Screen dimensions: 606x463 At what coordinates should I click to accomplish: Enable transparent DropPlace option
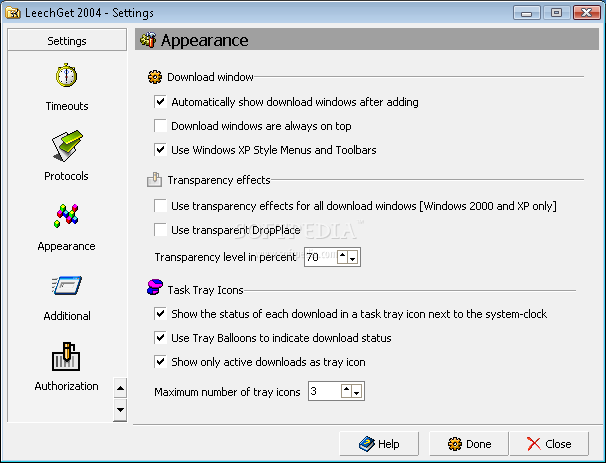pos(160,230)
